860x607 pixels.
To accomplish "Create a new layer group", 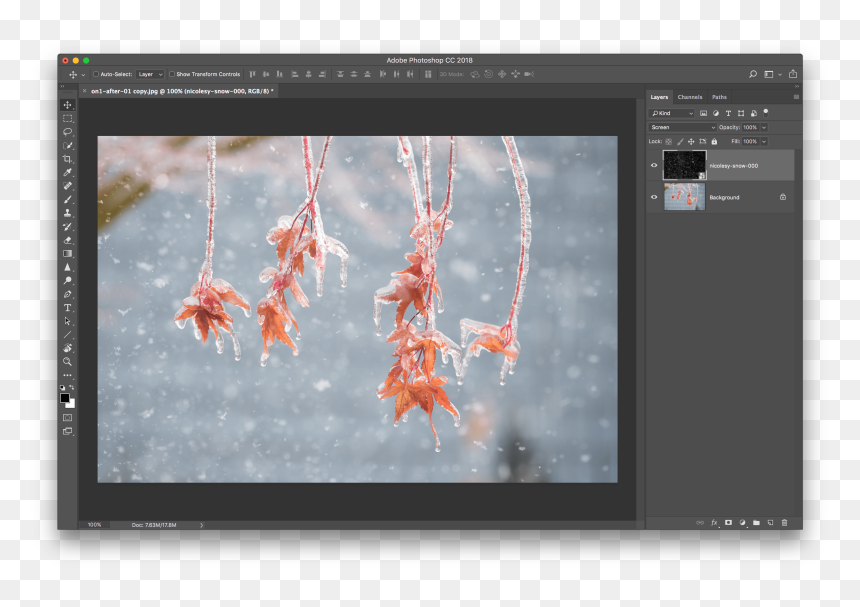I will point(756,523).
